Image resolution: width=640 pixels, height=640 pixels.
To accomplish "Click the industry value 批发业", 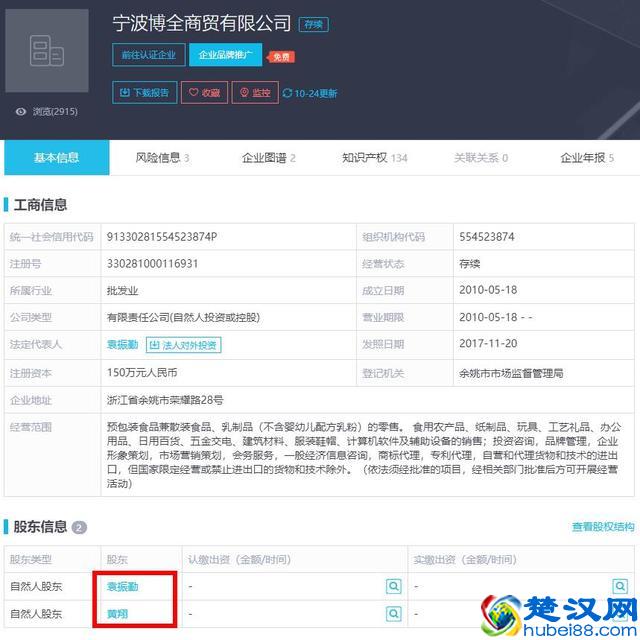I will (x=122, y=291).
